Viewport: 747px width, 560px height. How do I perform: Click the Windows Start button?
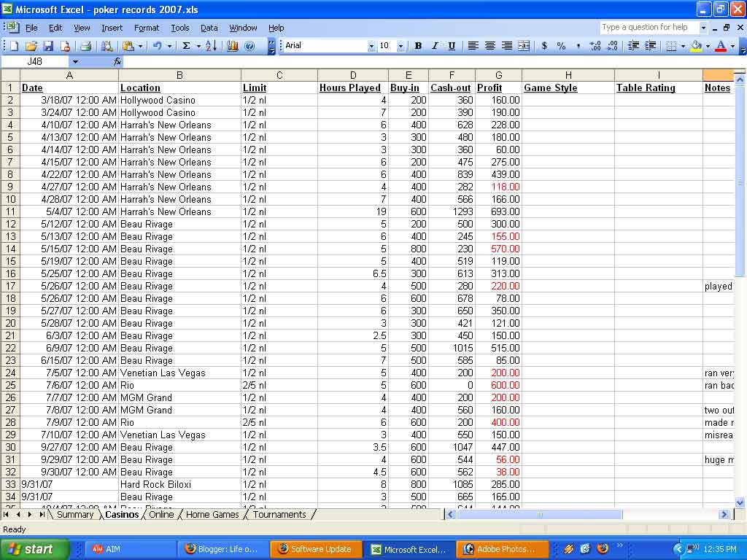point(34,549)
